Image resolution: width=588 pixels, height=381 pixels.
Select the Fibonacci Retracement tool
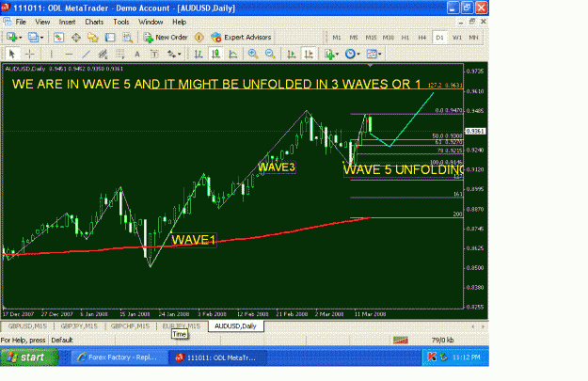coord(120,54)
